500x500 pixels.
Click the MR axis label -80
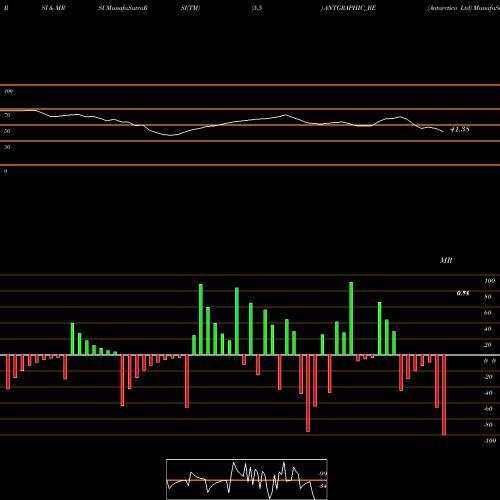tap(488, 425)
